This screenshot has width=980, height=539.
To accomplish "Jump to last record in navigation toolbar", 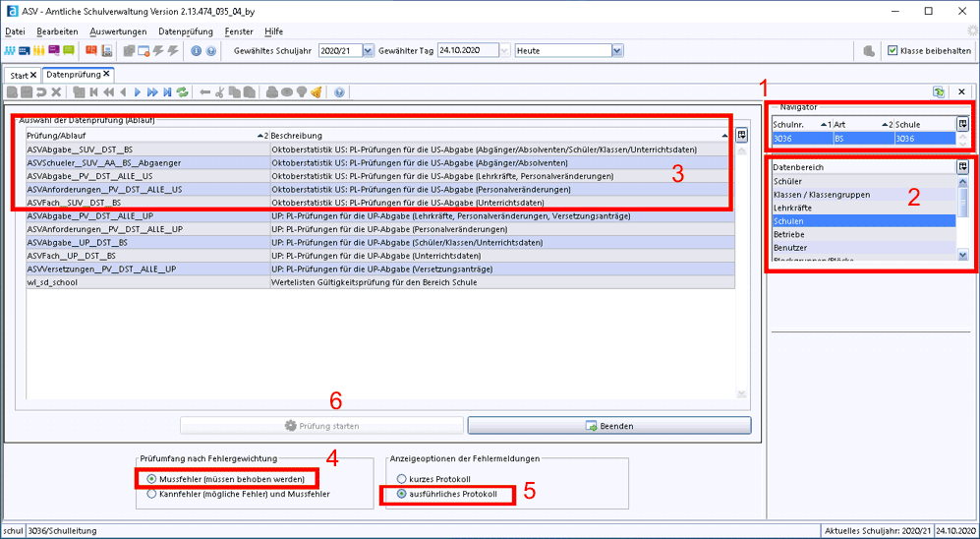I will point(167,92).
